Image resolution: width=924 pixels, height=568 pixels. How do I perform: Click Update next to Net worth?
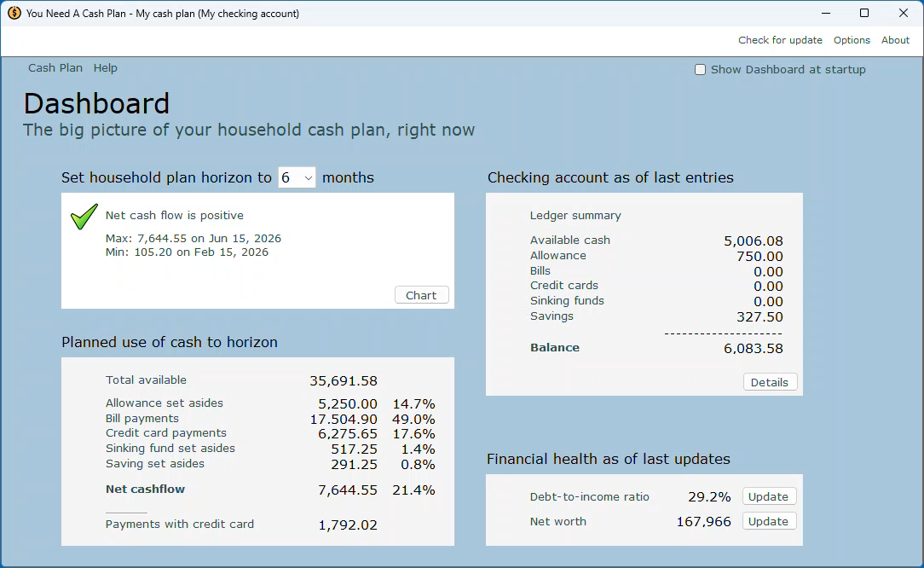click(x=769, y=521)
